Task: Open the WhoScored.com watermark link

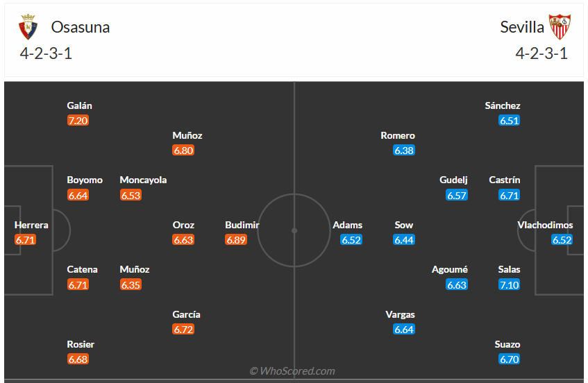Action: click(292, 371)
